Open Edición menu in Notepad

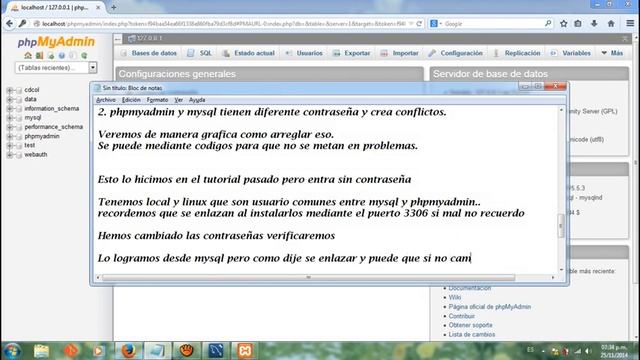click(x=131, y=100)
